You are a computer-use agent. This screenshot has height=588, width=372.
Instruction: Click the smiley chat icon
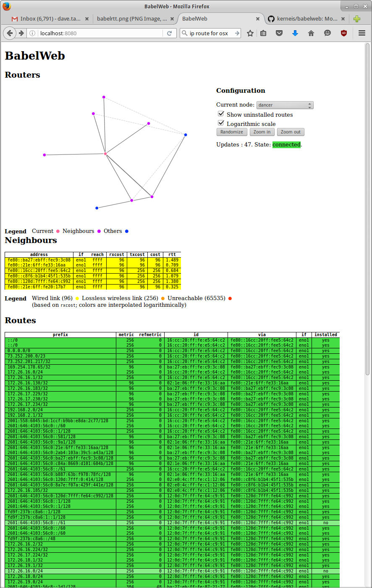tap(327, 33)
